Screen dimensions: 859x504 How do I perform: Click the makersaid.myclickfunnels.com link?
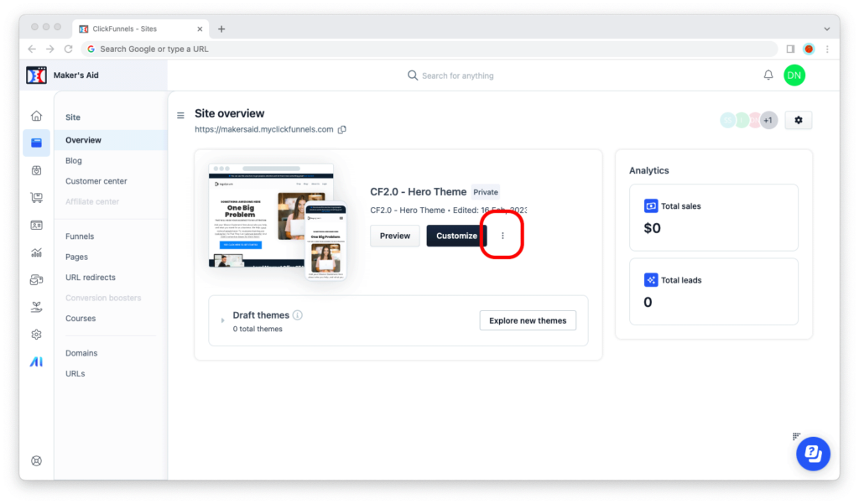tap(264, 129)
